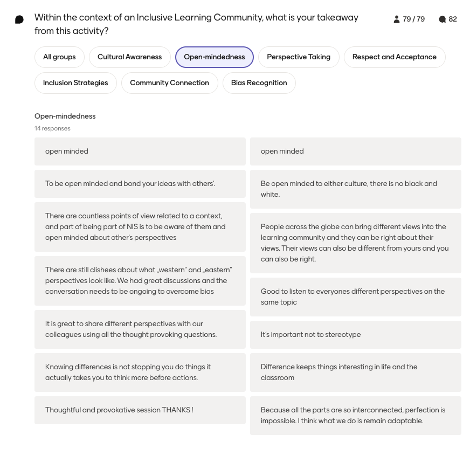Click the 'Thoughtful and provokative session' response

click(x=140, y=410)
